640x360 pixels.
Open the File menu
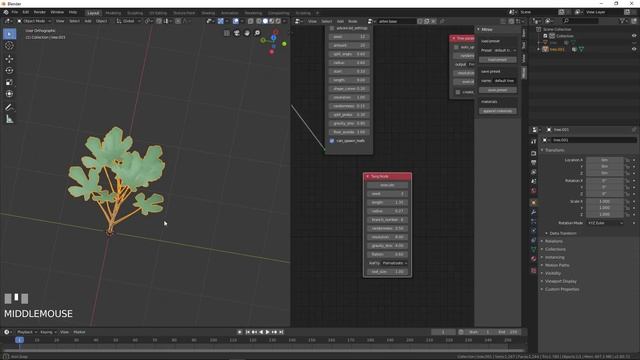tap(15, 12)
